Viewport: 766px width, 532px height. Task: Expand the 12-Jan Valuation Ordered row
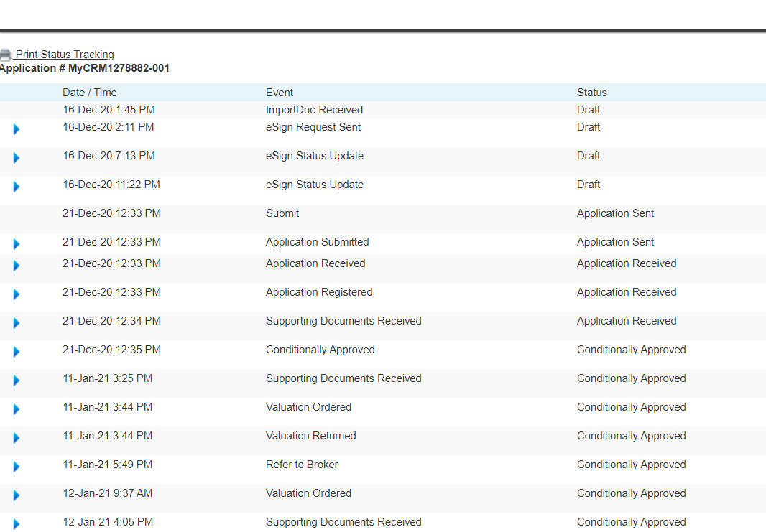point(15,495)
